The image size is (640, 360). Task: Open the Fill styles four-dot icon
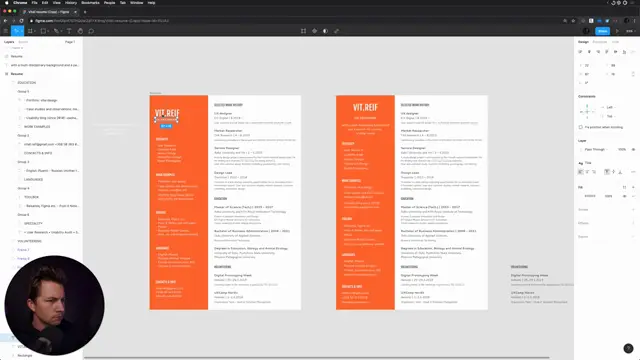point(624,187)
